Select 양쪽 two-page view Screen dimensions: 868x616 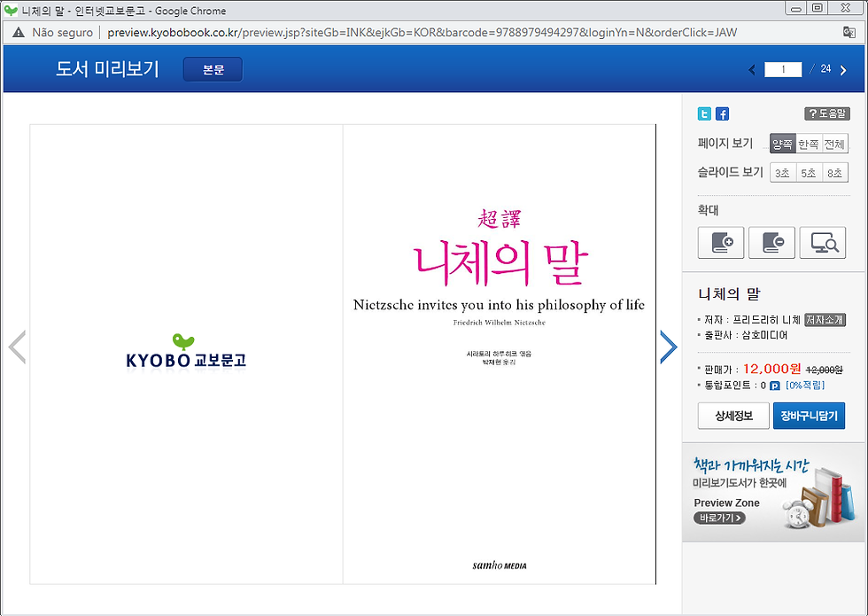[x=782, y=144]
